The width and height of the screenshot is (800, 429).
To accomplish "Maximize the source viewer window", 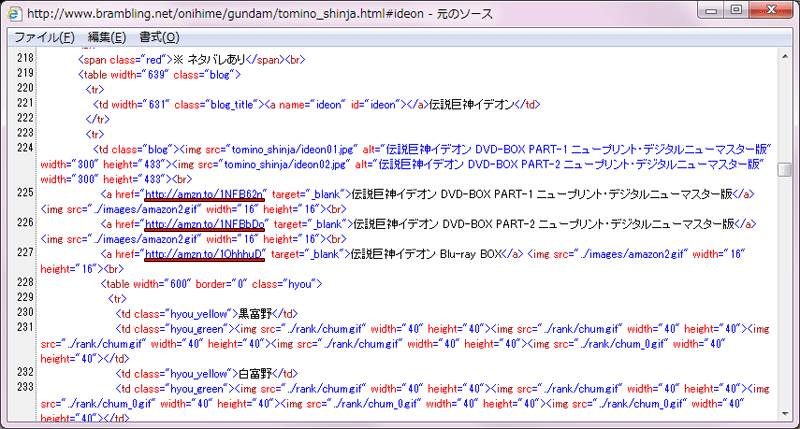I will tap(736, 10).
